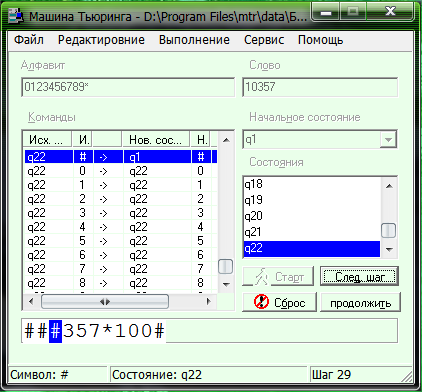
Task: Click the highlighted # cell on the tape
Action: (56, 331)
